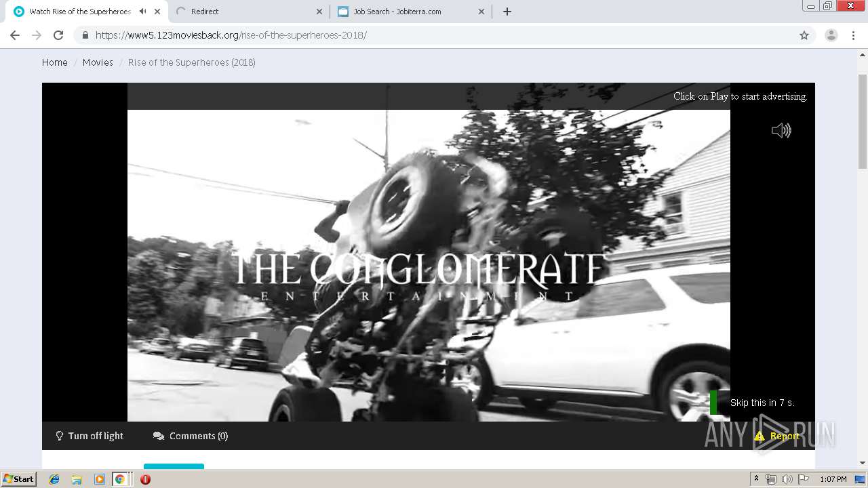Bookmark this page with star
The height and width of the screenshot is (488, 868).
click(x=804, y=35)
